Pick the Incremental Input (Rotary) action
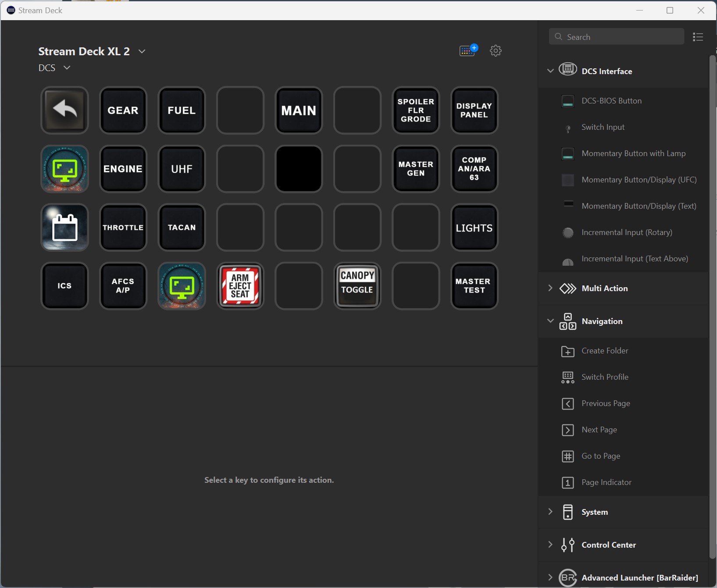Viewport: 717px width, 588px height. tap(627, 232)
